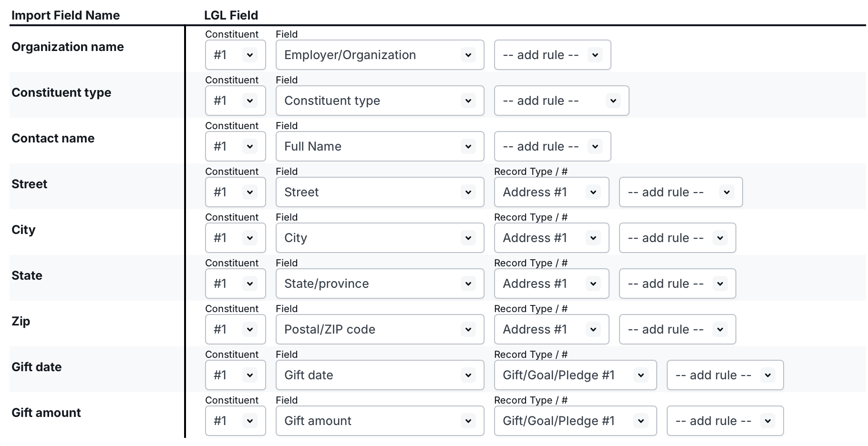The height and width of the screenshot is (446, 868).
Task: Select the Full Name field dropdown
Action: 380,146
